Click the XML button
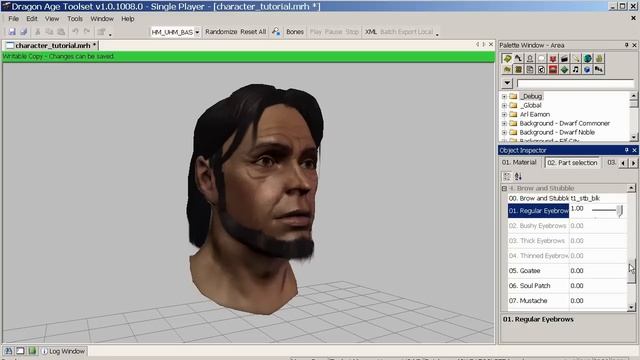Screen dimensions: 640x360 click(371, 32)
